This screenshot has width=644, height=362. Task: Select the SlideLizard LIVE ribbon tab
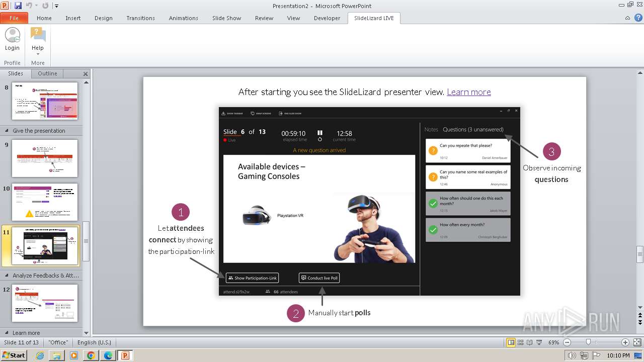(374, 18)
